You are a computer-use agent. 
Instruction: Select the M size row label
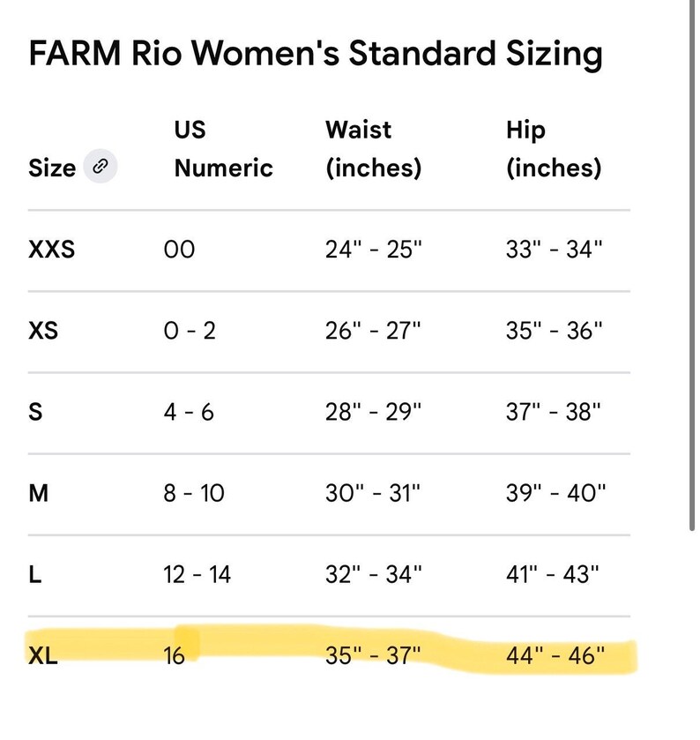[39, 493]
